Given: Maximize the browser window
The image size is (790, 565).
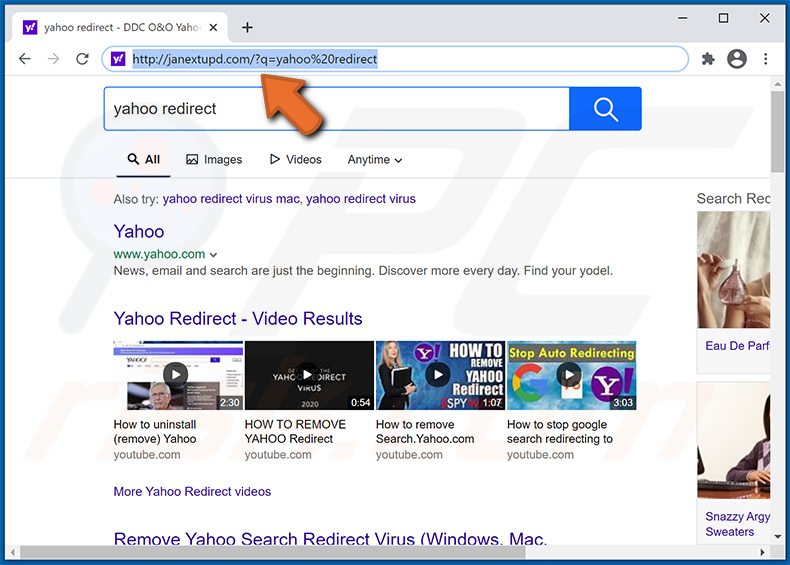Looking at the screenshot, I should click(x=723, y=18).
